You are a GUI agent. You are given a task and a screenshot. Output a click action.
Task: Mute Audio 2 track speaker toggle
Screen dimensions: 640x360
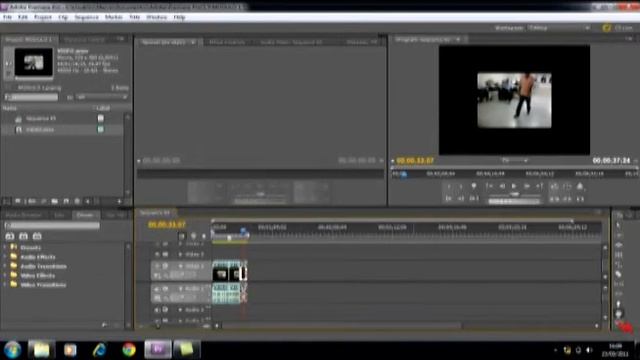click(157, 310)
